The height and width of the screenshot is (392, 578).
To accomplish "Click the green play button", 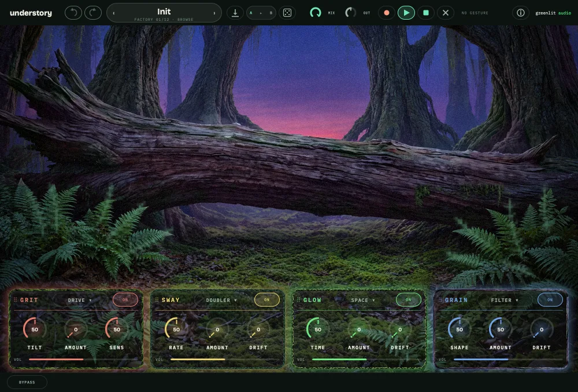I will point(406,13).
